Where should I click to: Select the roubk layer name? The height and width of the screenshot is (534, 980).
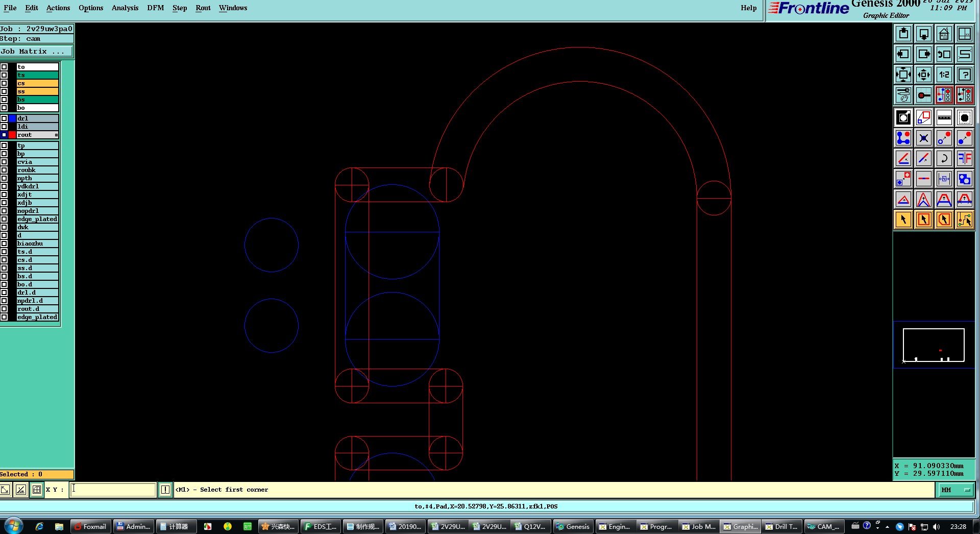tap(37, 170)
